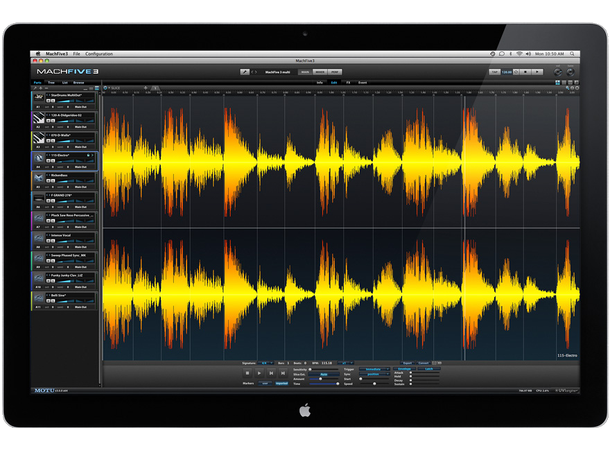Open the Apple menu
610x450 pixels.
38,54
